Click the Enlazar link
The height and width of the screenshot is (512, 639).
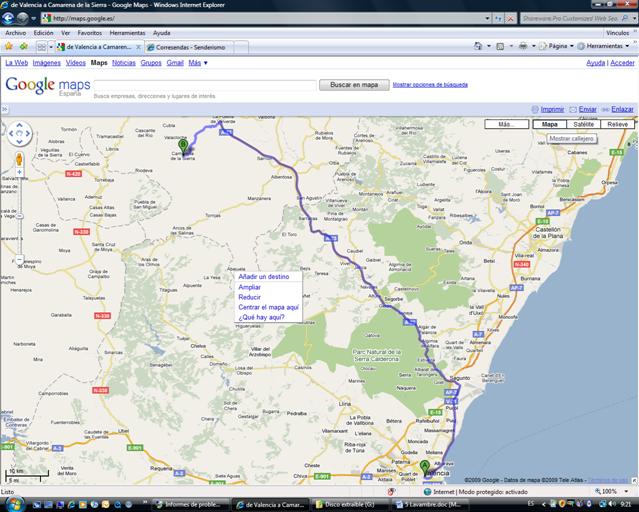coord(623,109)
